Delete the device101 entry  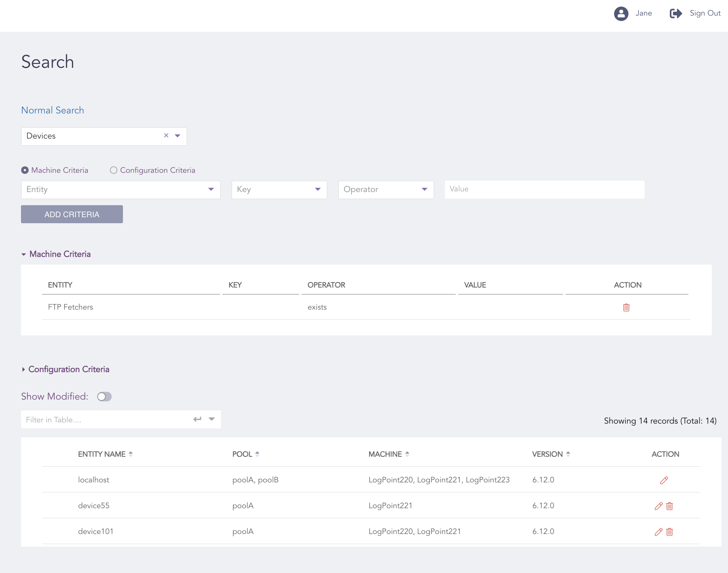[669, 532]
